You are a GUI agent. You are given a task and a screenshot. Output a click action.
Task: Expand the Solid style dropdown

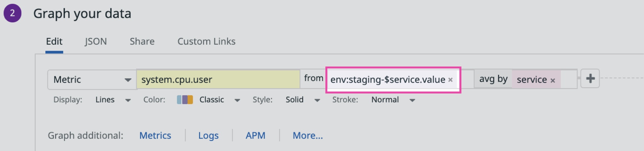(317, 100)
